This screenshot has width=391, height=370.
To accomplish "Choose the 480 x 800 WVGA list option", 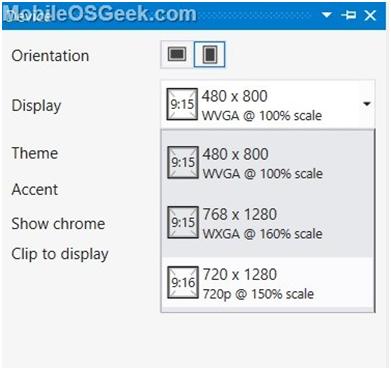I will (x=268, y=163).
